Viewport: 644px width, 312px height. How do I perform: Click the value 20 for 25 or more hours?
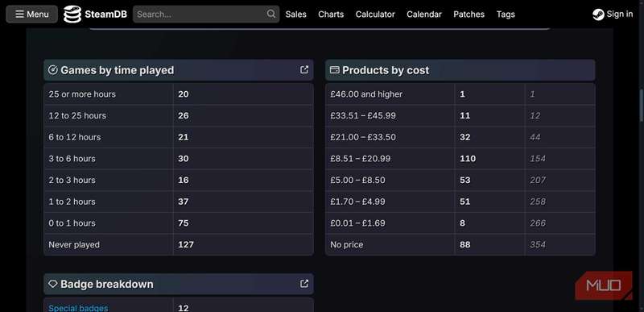click(x=184, y=94)
